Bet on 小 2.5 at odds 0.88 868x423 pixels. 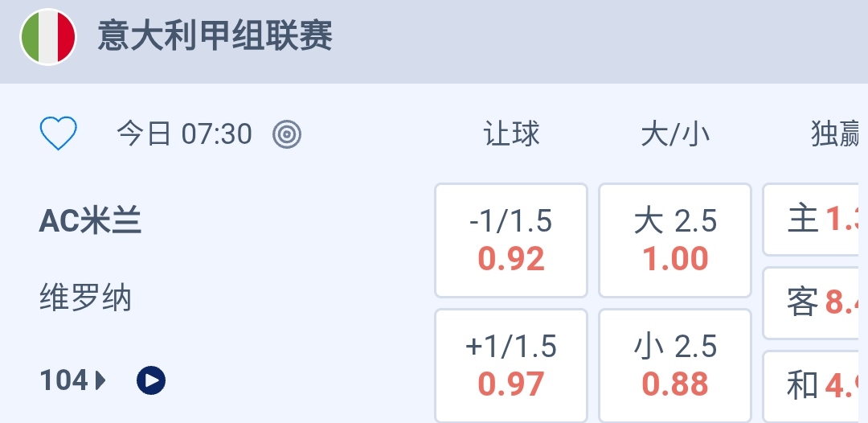point(675,366)
